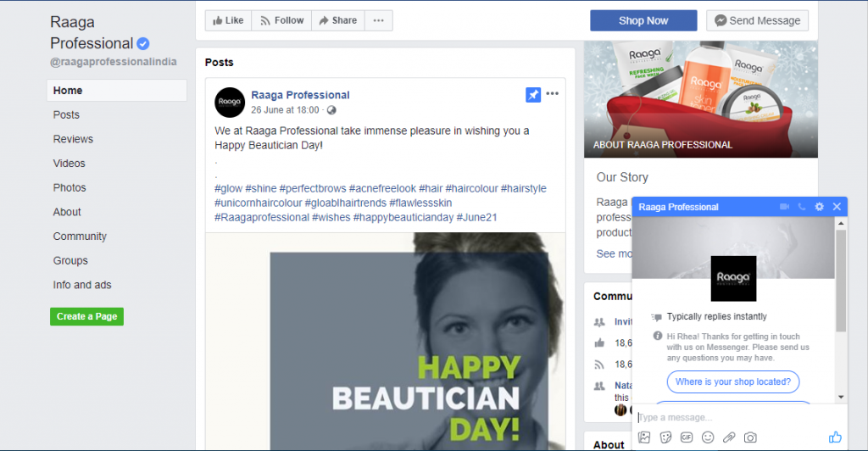Click the #perfectbrows hashtag
The image size is (868, 451).
click(313, 189)
